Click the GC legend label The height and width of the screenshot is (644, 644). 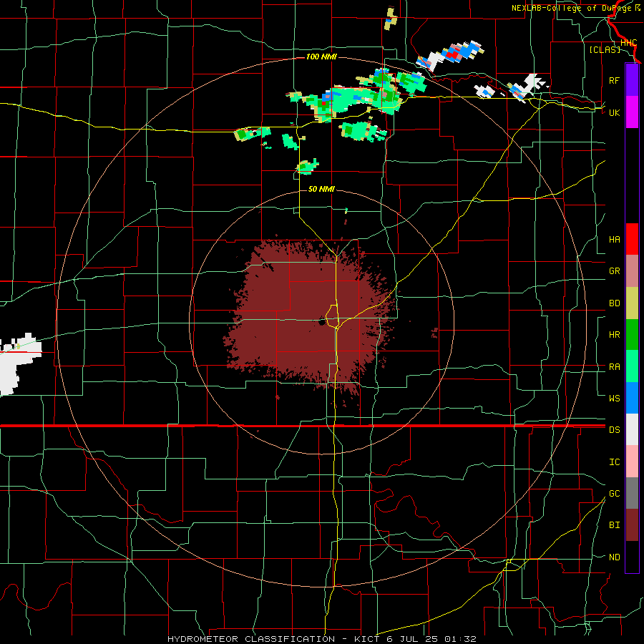pyautogui.click(x=614, y=494)
